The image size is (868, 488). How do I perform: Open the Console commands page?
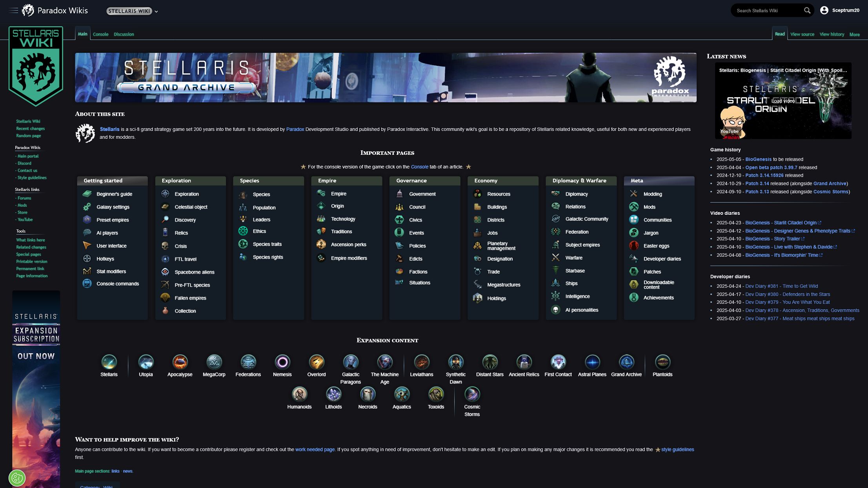coord(118,284)
